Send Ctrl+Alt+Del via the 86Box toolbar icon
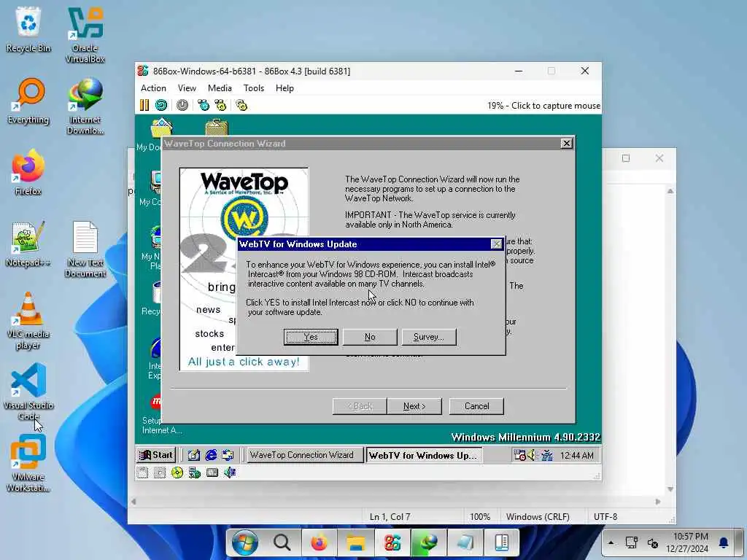The height and width of the screenshot is (560, 747). 204,105
